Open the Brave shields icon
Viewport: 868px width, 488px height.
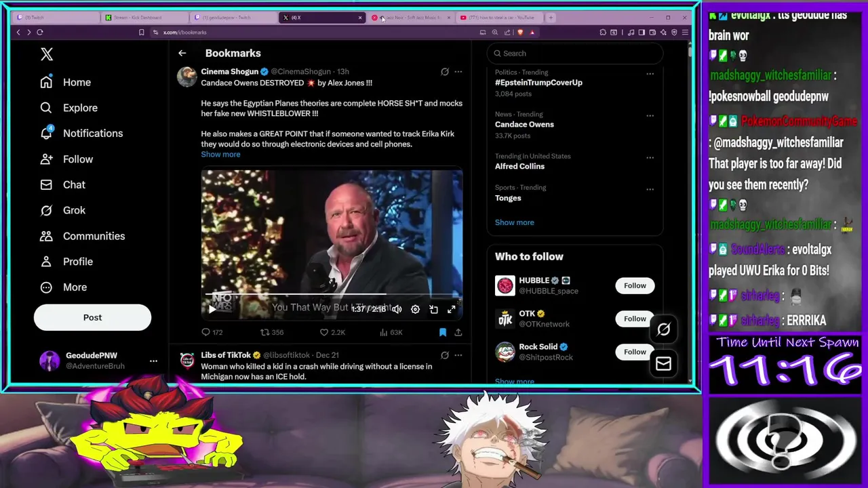[x=520, y=32]
